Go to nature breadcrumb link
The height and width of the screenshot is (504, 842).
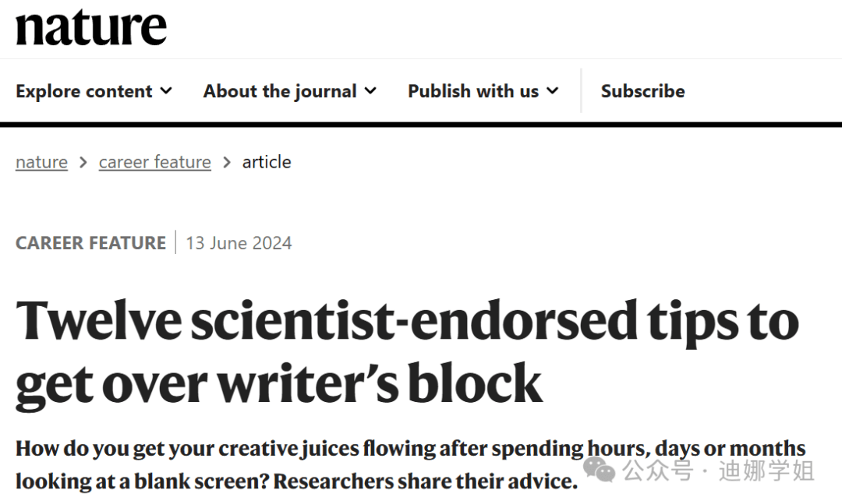coord(42,162)
